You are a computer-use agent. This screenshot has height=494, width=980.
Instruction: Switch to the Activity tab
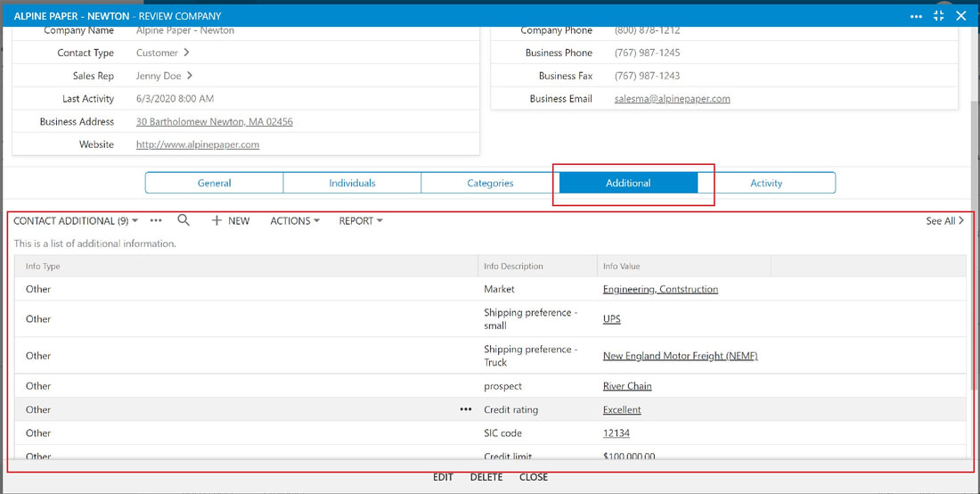pos(766,183)
